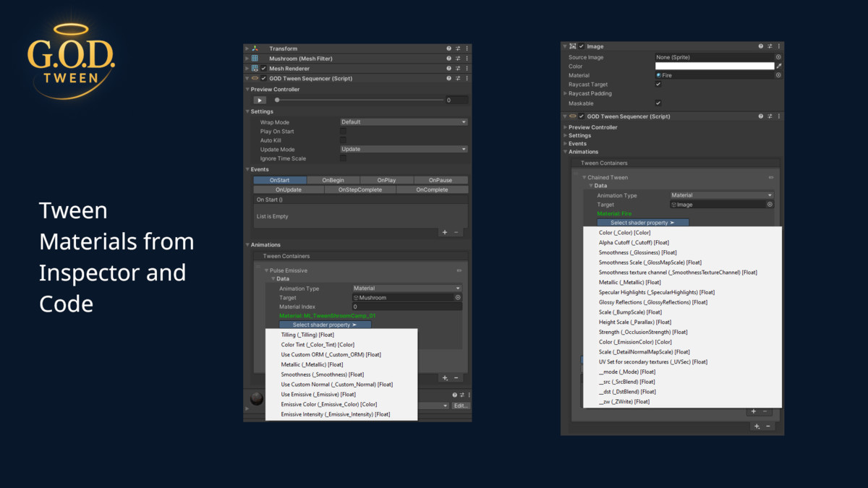Collapse the Chained Tween foldout
This screenshot has height=488, width=868.
[x=584, y=177]
